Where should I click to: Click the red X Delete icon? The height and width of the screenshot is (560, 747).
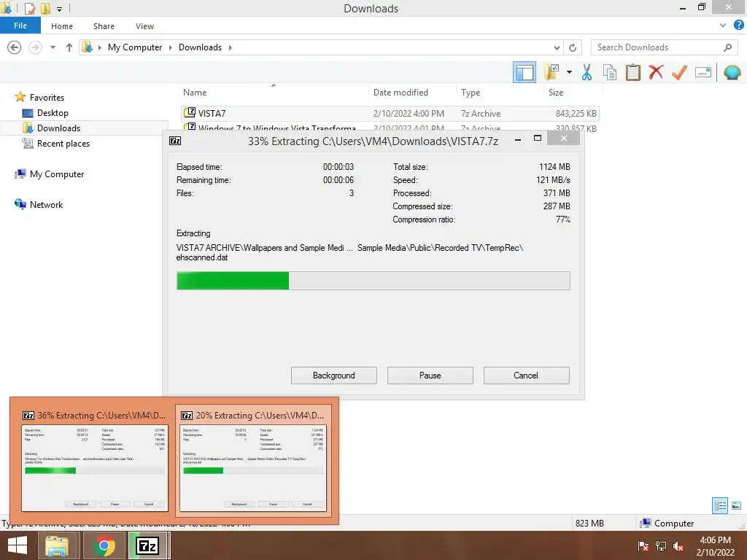656,72
